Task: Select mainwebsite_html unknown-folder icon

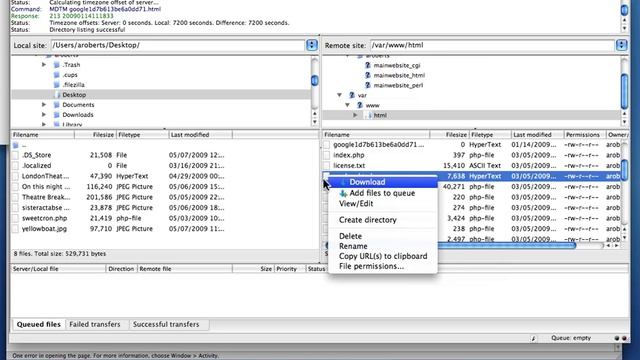Action: [x=367, y=76]
